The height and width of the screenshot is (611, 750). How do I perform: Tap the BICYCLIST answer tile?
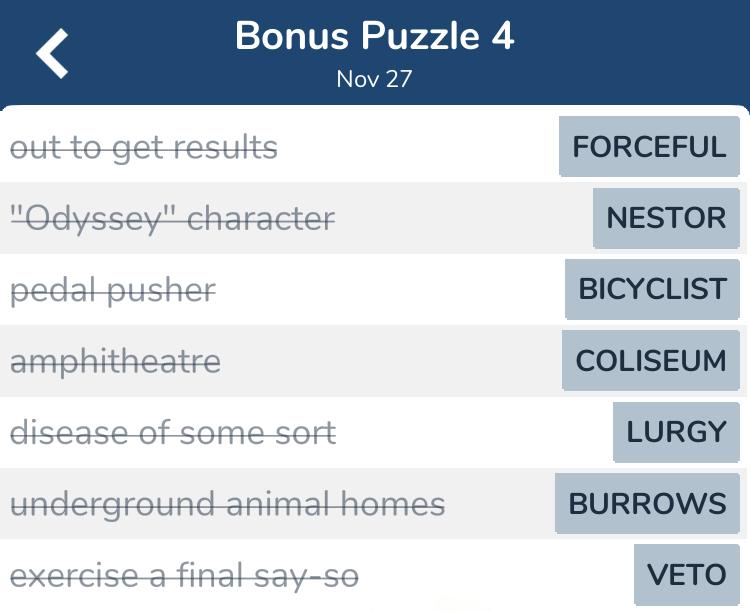pos(652,289)
